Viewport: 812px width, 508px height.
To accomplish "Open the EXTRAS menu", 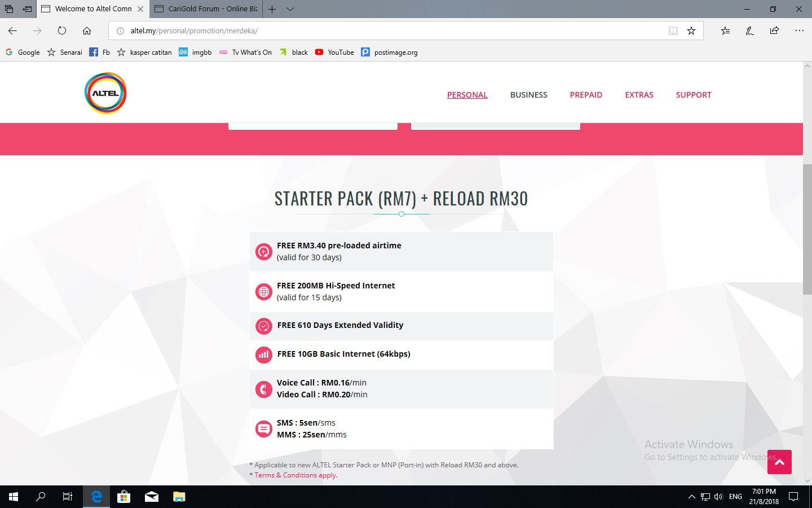I will tap(639, 95).
